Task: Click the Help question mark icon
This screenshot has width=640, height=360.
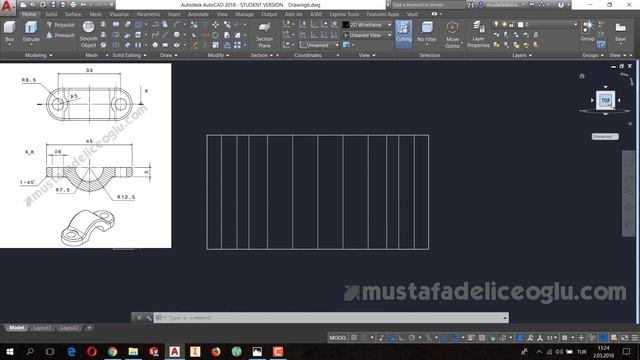Action: [x=561, y=5]
